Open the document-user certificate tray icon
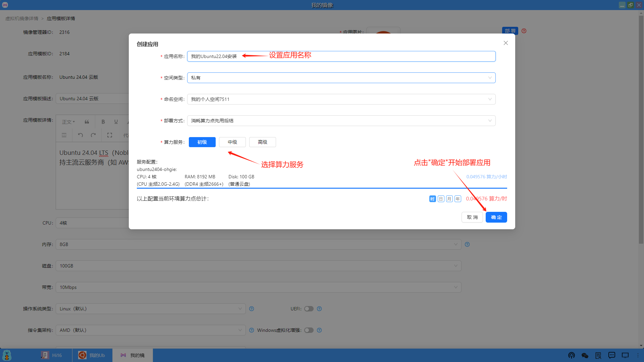Viewport: 644px width, 362px height. tap(598, 355)
